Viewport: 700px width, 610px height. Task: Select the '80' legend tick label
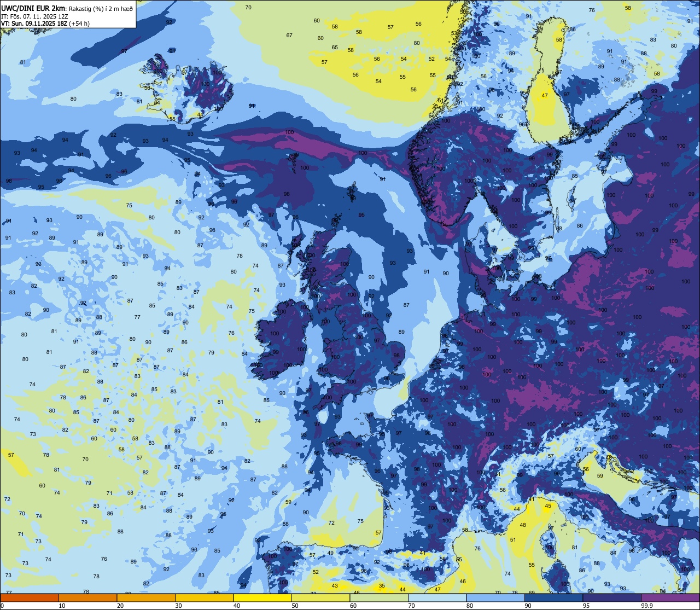470,606
